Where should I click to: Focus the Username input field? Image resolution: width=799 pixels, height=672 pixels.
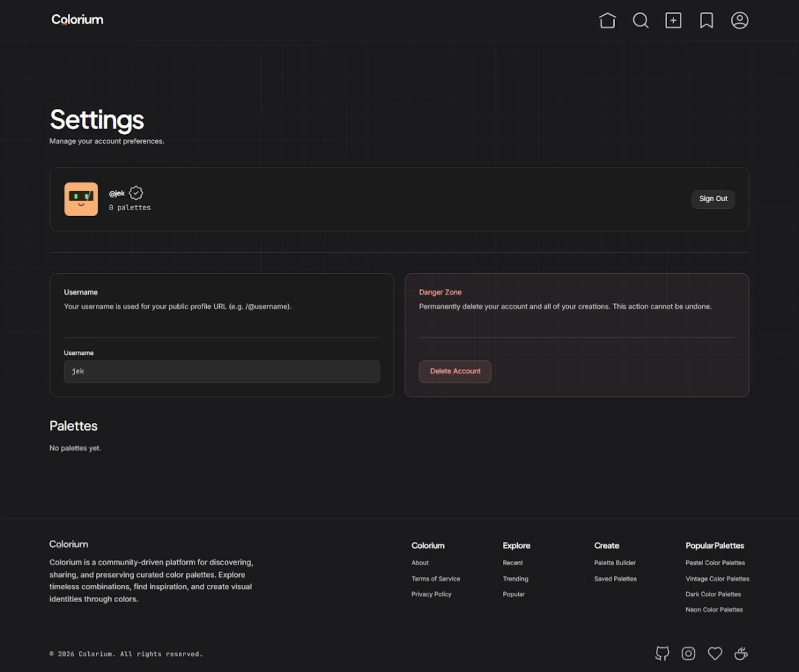click(x=222, y=371)
